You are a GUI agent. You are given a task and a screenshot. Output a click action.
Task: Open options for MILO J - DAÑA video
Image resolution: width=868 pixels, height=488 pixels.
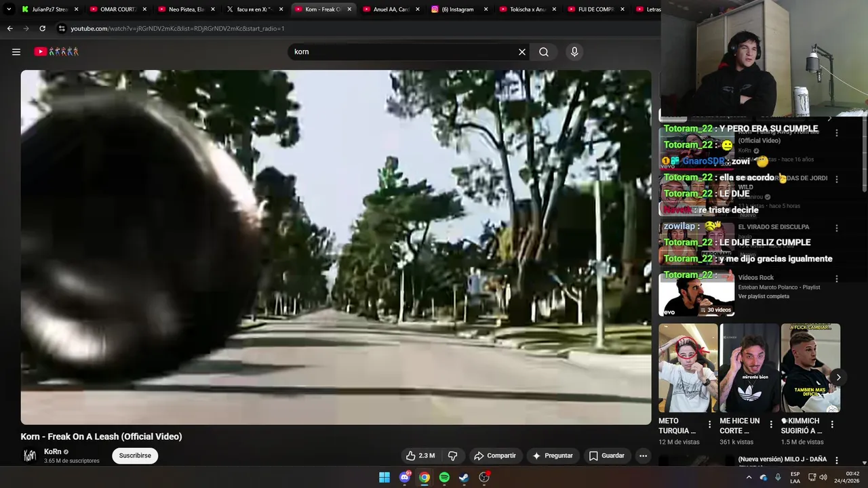point(837,460)
